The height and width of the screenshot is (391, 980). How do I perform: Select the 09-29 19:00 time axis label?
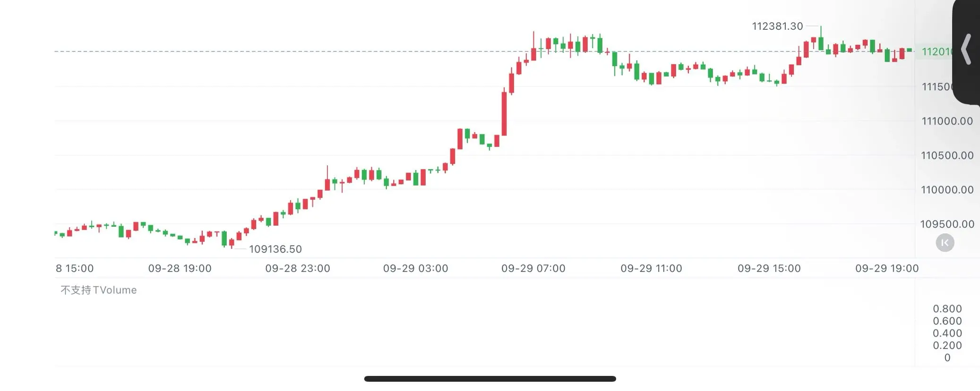tap(887, 268)
